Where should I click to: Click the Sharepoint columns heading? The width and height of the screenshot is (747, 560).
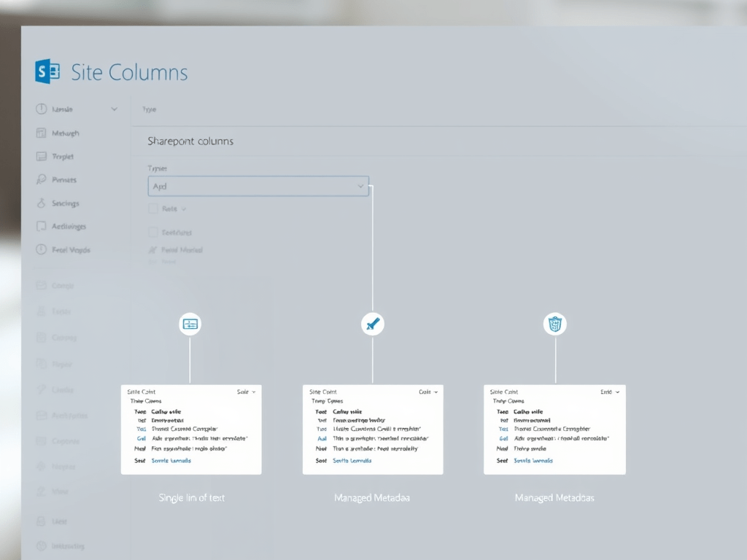pyautogui.click(x=190, y=141)
